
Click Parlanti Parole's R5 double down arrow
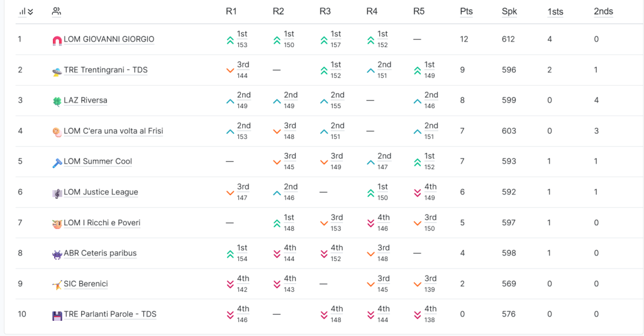pos(417,315)
